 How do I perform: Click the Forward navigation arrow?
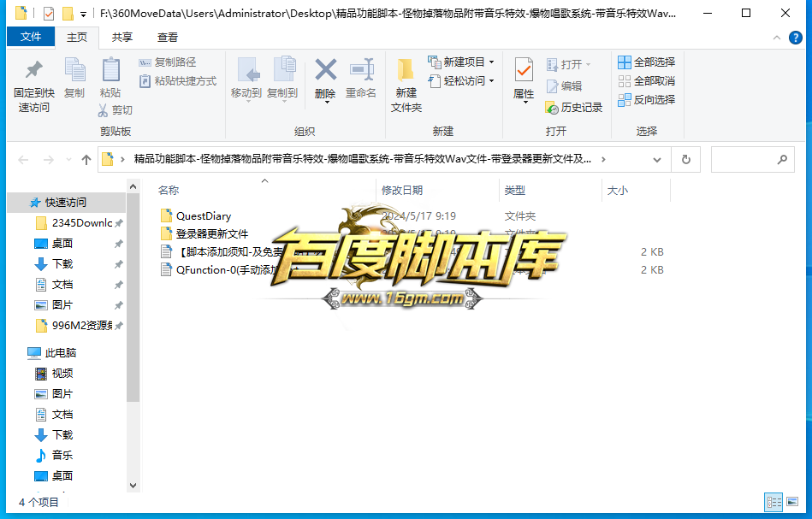pyautogui.click(x=48, y=160)
